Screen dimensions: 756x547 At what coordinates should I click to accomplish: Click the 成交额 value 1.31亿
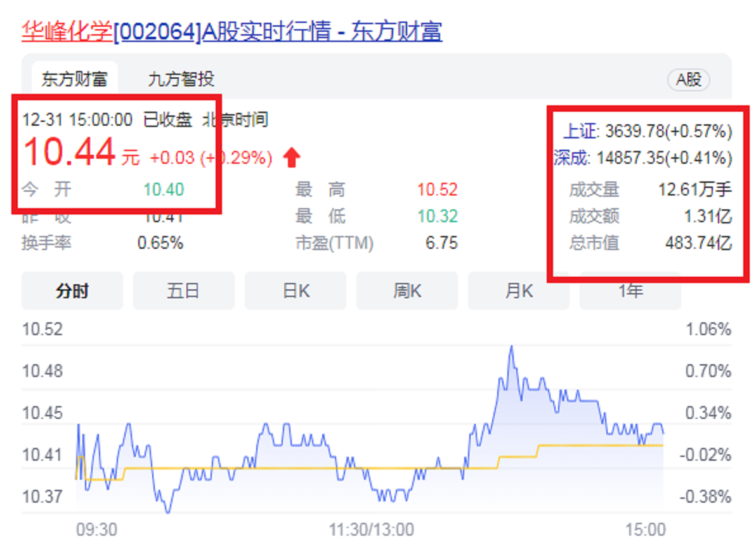[x=708, y=216]
